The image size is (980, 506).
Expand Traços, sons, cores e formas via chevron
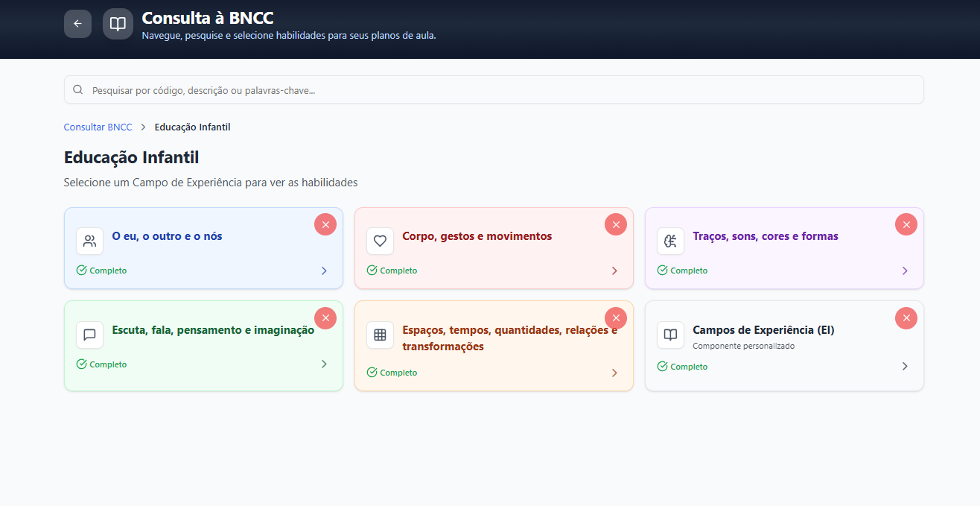tap(905, 271)
